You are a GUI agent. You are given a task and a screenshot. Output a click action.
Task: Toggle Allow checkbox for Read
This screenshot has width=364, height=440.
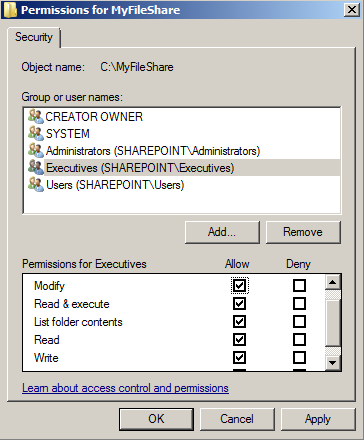pos(239,340)
